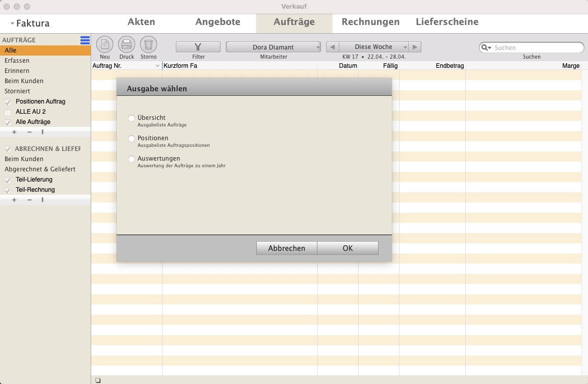Switch to the Rechnungen tab
Viewport: 588px width, 384px height.
pyautogui.click(x=369, y=22)
